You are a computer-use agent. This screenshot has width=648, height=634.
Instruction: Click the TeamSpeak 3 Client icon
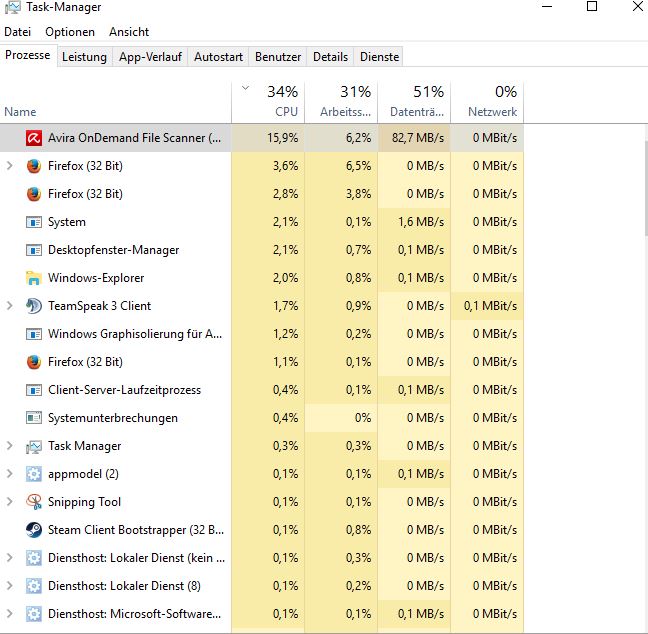click(x=33, y=306)
